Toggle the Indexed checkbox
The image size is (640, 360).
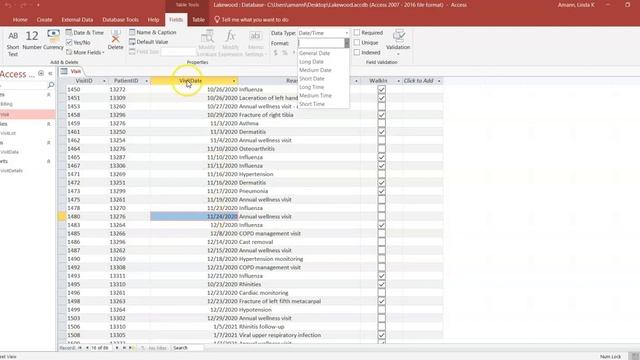click(357, 52)
